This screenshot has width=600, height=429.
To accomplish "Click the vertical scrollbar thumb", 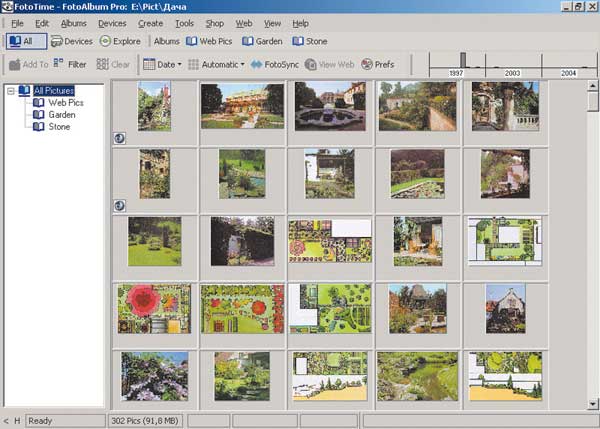I will pos(593,100).
